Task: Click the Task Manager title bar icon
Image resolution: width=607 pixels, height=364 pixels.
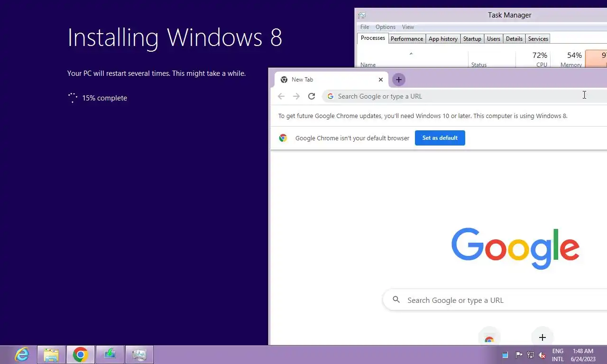Action: pyautogui.click(x=362, y=15)
